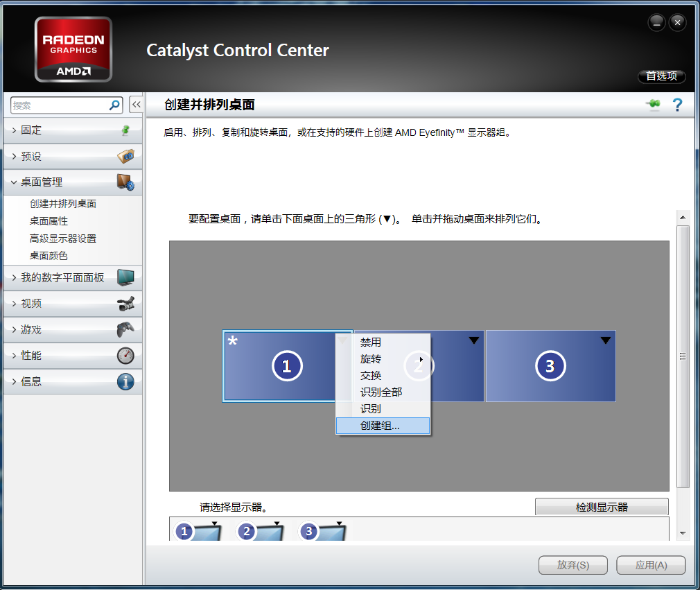The height and width of the screenshot is (590, 700).
Task: Click the monitor icon beside 我的数字平面面板
Action: pyautogui.click(x=126, y=277)
